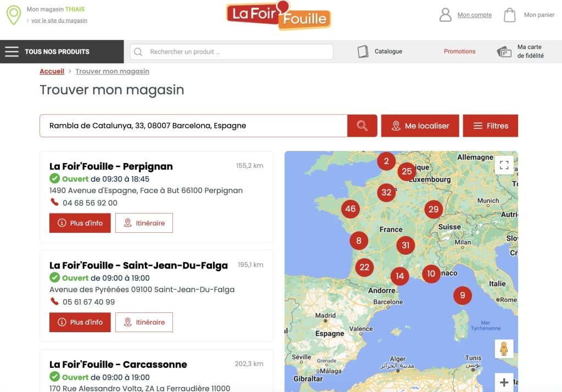Click Itinéraire for Perpignan store
Screen dimensions: 562x392
pos(144,223)
